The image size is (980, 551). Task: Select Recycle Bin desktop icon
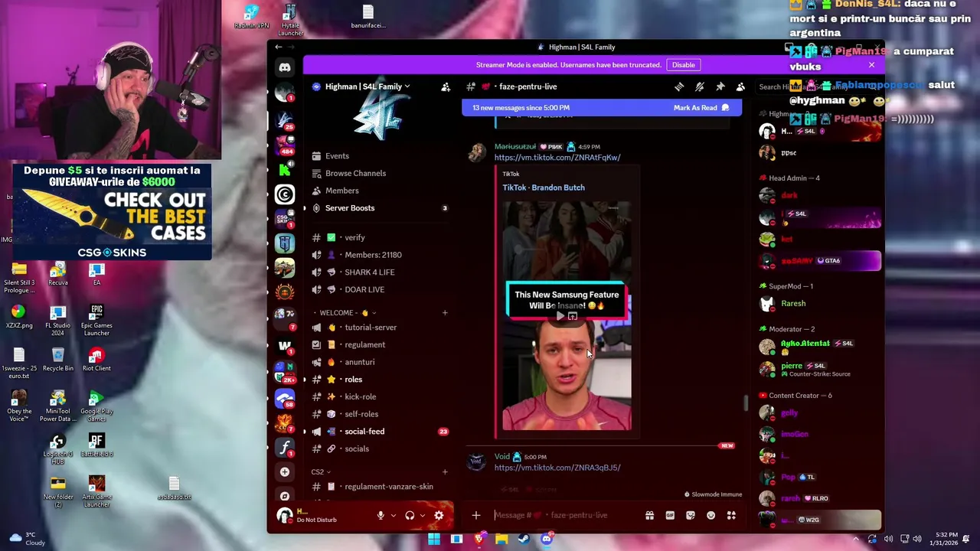click(x=57, y=359)
